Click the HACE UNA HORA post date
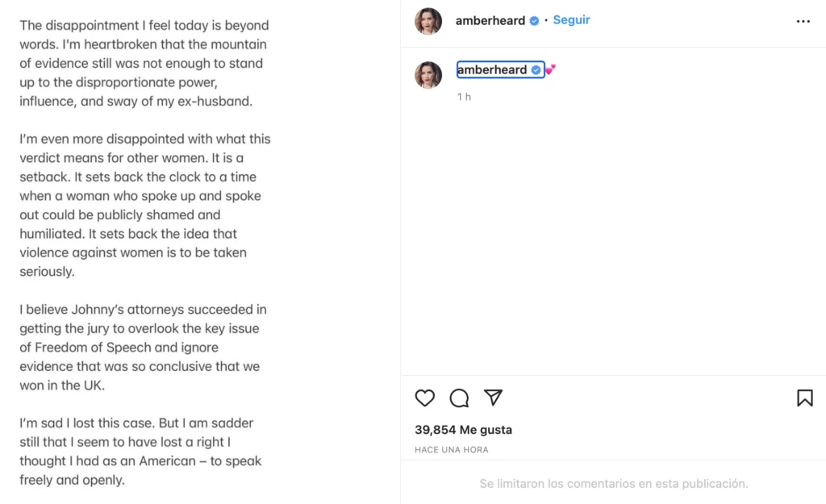 point(452,450)
